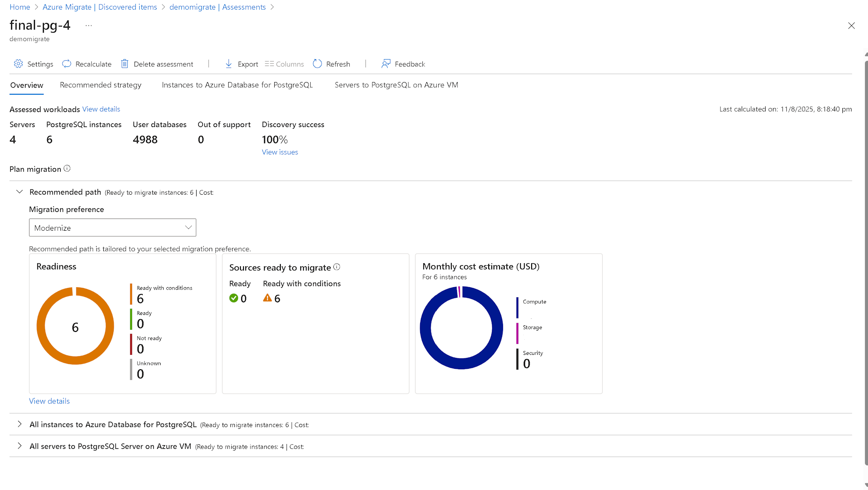Expand All servers to PostgreSQL Server on Azure VM
This screenshot has height=490, width=868.
pyautogui.click(x=20, y=446)
